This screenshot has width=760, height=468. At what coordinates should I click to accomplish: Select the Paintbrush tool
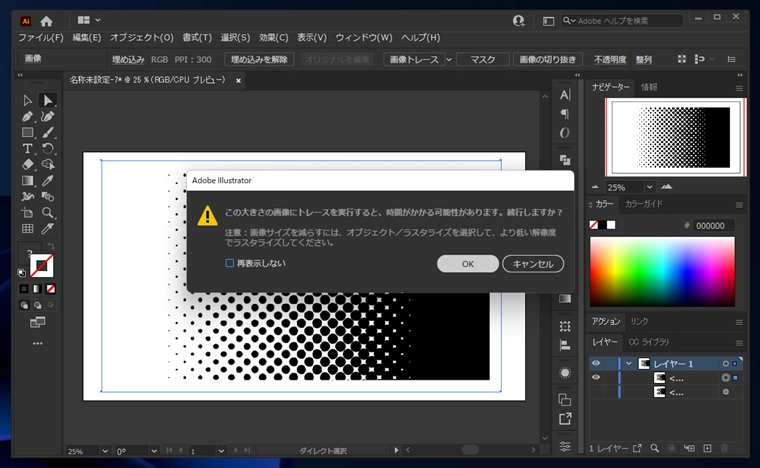pyautogui.click(x=48, y=132)
